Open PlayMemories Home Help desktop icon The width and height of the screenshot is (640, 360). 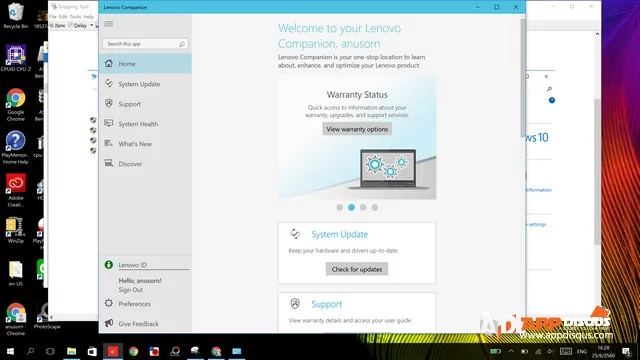point(16,147)
